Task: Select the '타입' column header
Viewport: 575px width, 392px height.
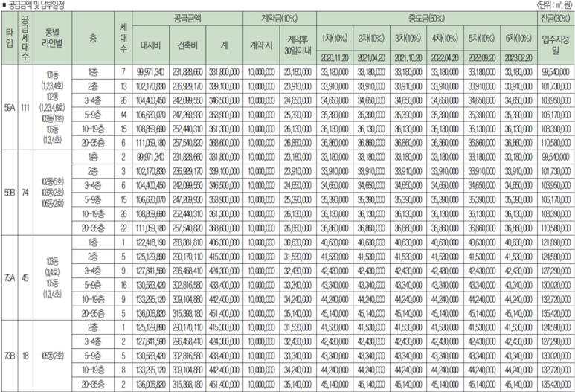Action: coord(9,38)
